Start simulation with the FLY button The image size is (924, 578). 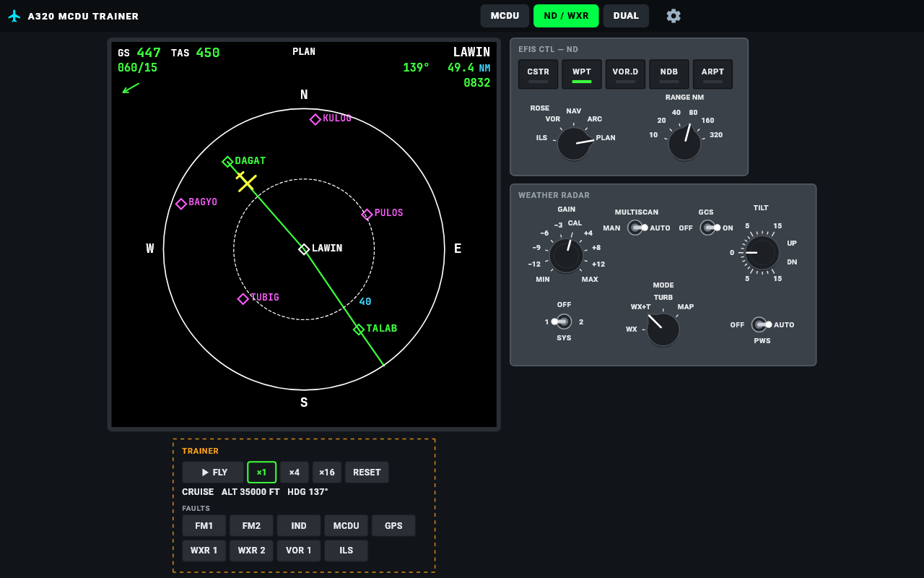213,473
